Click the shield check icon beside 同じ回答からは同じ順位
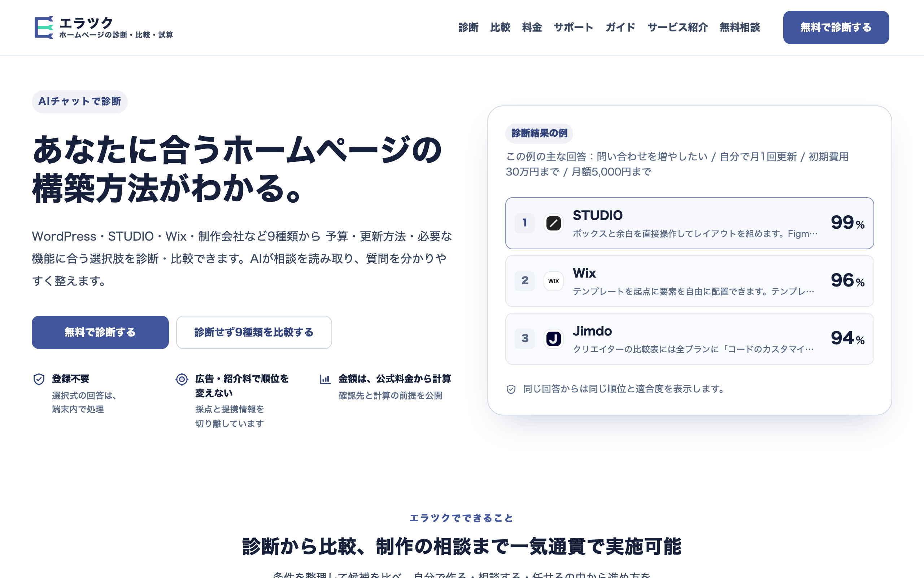 pos(511,389)
